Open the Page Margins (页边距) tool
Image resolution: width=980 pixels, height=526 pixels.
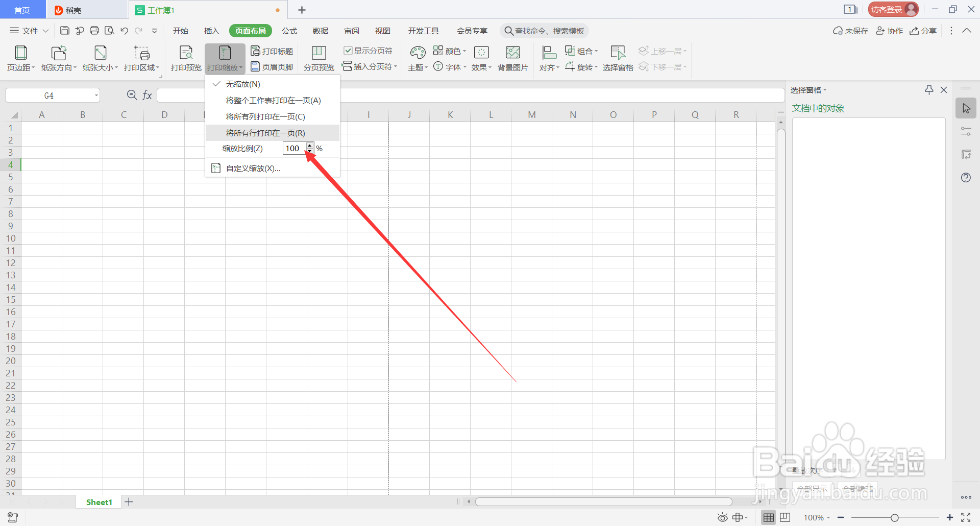[x=20, y=58]
